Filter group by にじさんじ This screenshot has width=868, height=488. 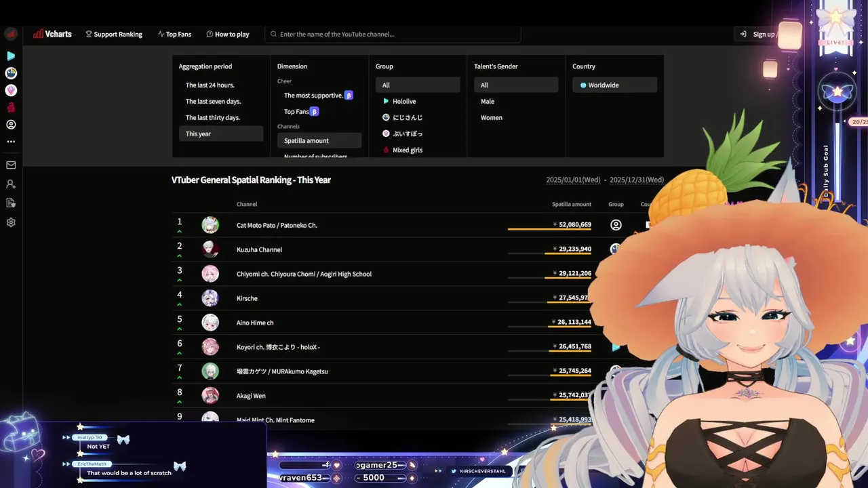coord(418,117)
